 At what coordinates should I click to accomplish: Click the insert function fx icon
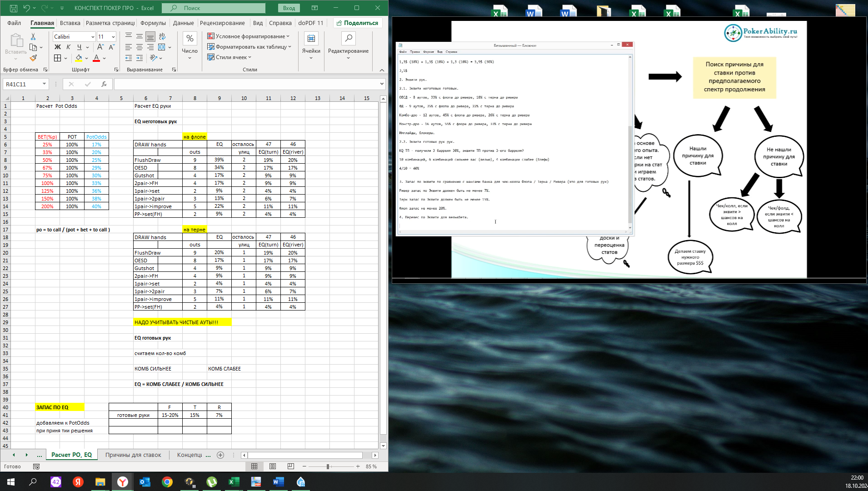coord(104,84)
